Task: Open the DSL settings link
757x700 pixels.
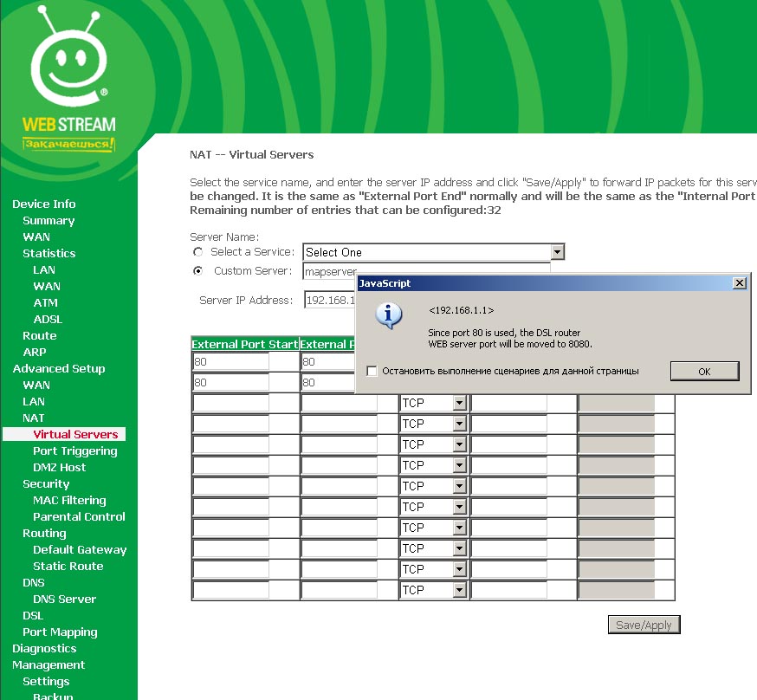Action: coord(33,615)
